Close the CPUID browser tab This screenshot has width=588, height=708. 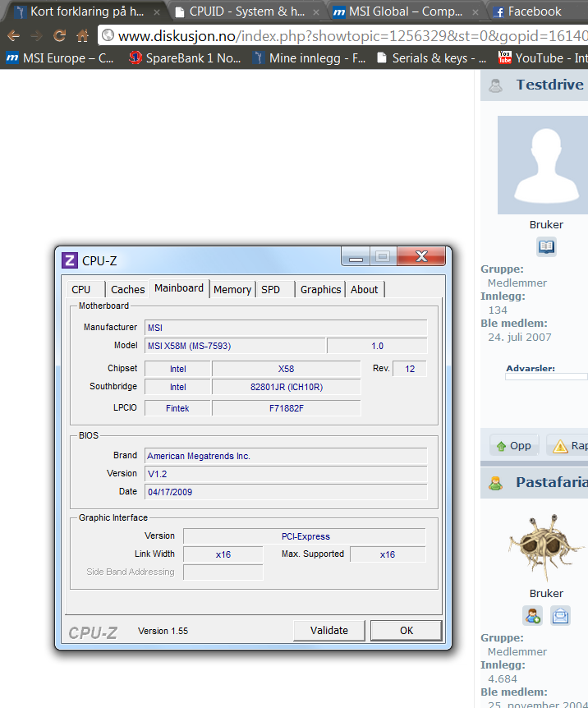pos(316,12)
